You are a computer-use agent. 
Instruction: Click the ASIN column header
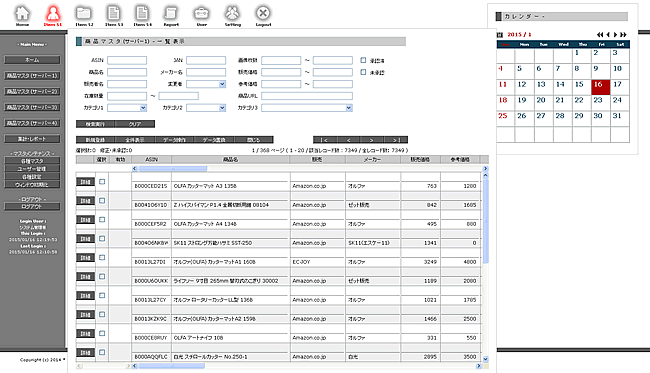tap(151, 160)
